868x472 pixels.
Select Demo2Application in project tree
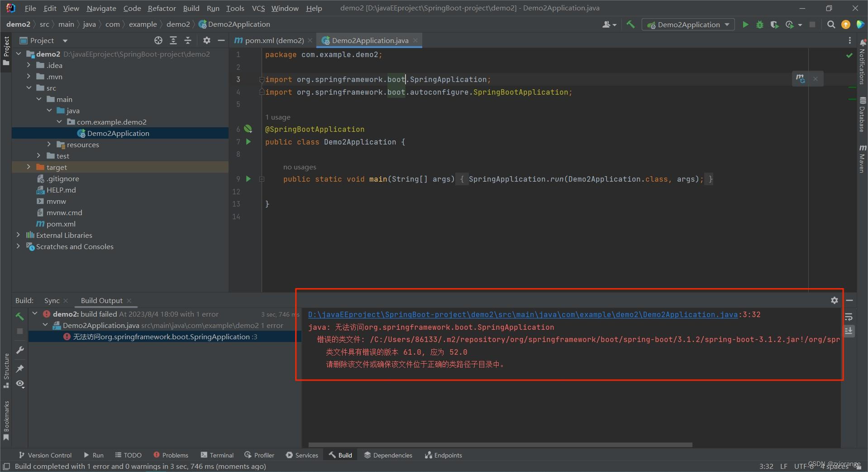(x=118, y=133)
